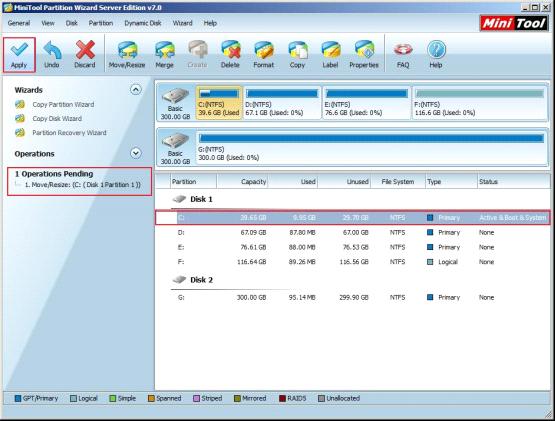The height and width of the screenshot is (421, 555).
Task: Click the 299.90 GB unused cell
Action: tap(354, 297)
